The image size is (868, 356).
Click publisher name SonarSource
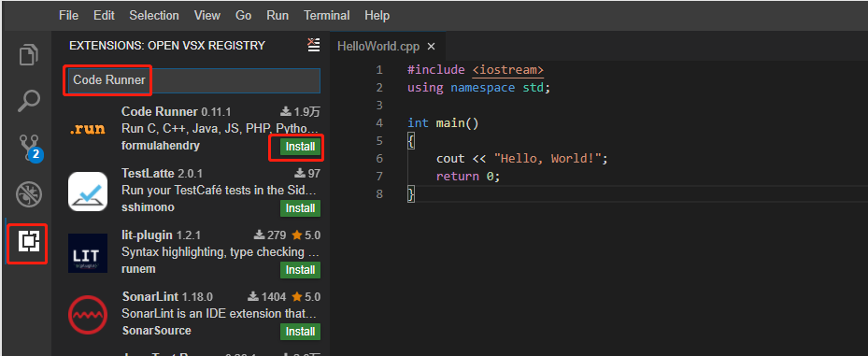pyautogui.click(x=156, y=331)
